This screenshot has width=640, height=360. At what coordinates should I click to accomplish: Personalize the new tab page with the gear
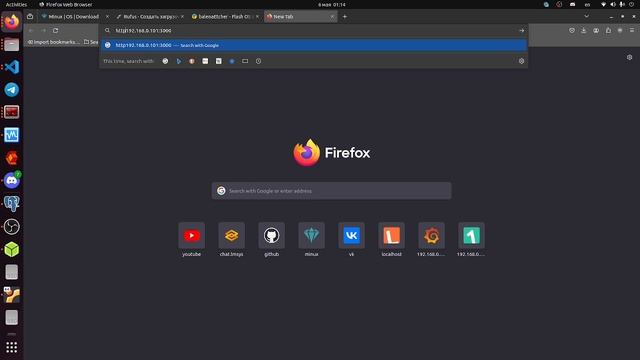tap(629, 58)
